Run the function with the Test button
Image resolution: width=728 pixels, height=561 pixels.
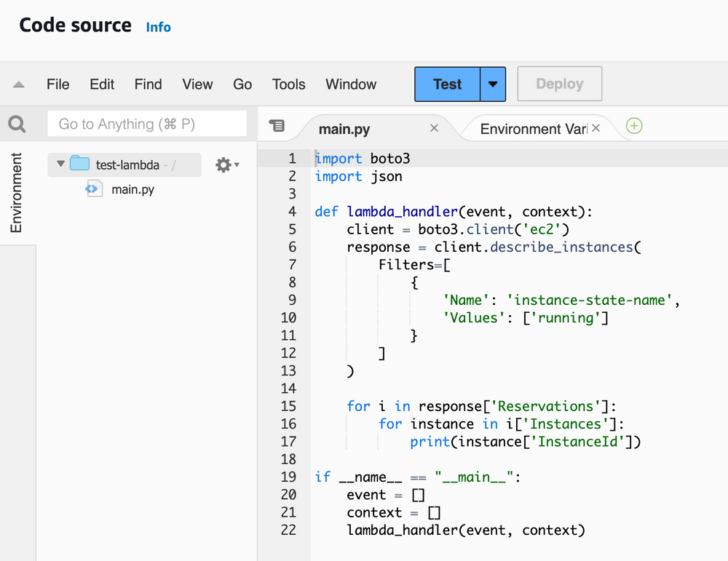(446, 84)
